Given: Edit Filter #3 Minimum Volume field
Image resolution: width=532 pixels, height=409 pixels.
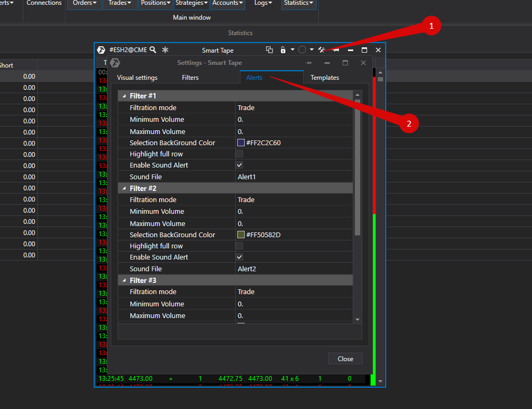Looking at the screenshot, I should [294, 304].
